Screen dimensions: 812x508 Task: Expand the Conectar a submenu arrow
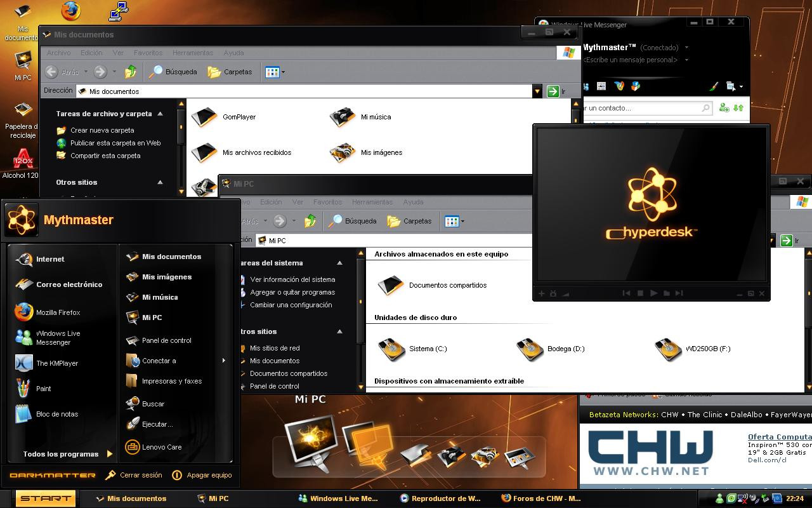(x=224, y=361)
